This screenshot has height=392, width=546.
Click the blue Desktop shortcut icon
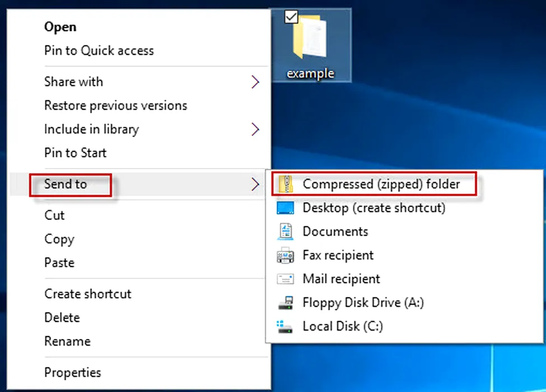[286, 208]
